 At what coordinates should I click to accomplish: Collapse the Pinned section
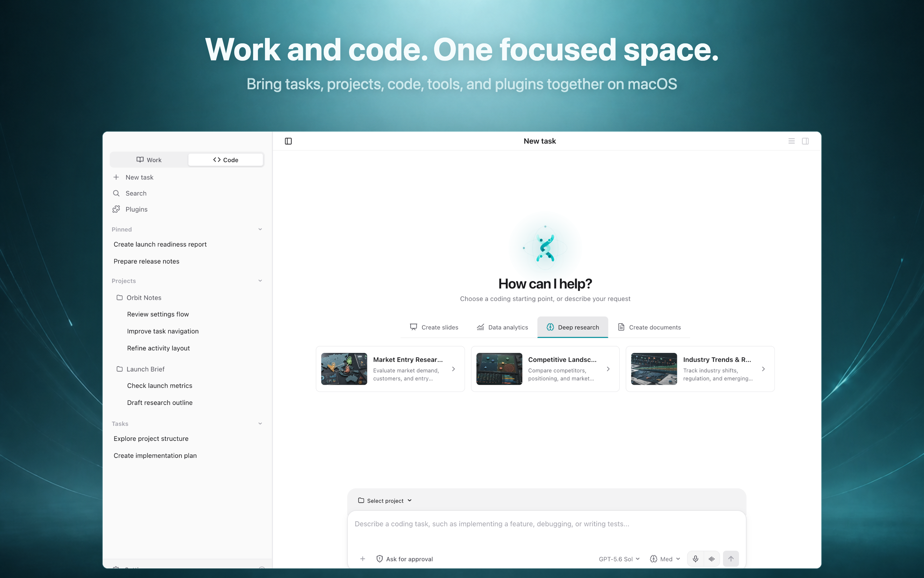(260, 229)
